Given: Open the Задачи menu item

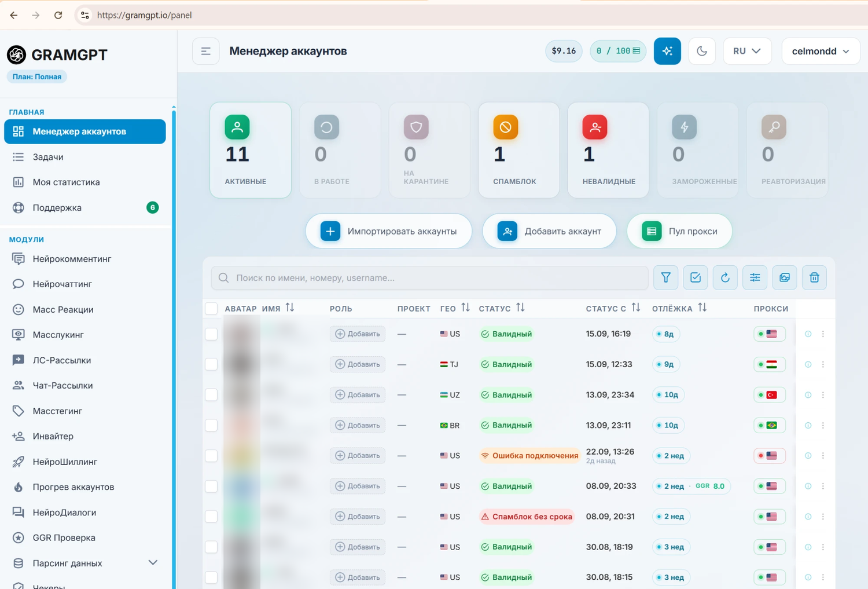Looking at the screenshot, I should pyautogui.click(x=85, y=157).
